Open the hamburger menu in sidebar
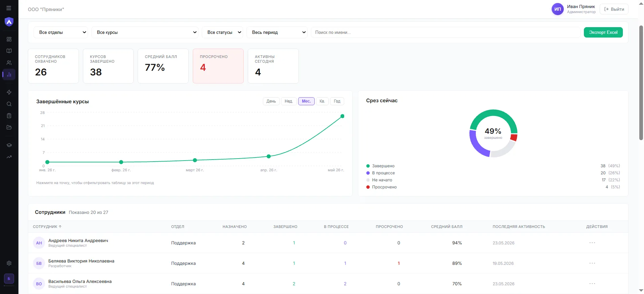The image size is (644, 294). click(9, 8)
